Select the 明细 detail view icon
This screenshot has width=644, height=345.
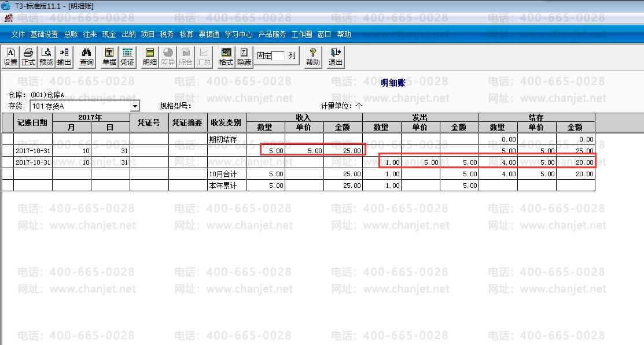tap(150, 57)
